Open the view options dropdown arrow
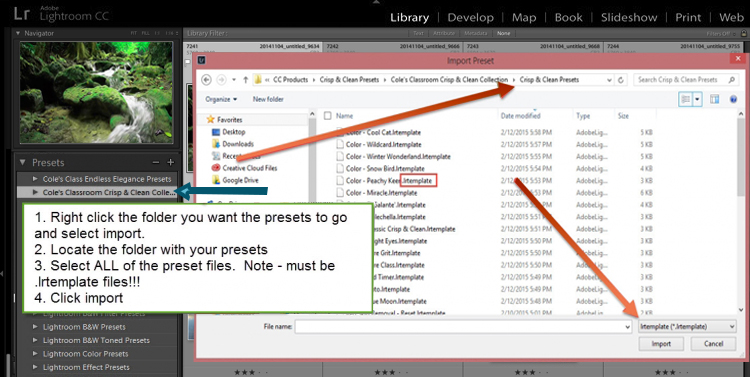The image size is (750, 377). [x=697, y=99]
